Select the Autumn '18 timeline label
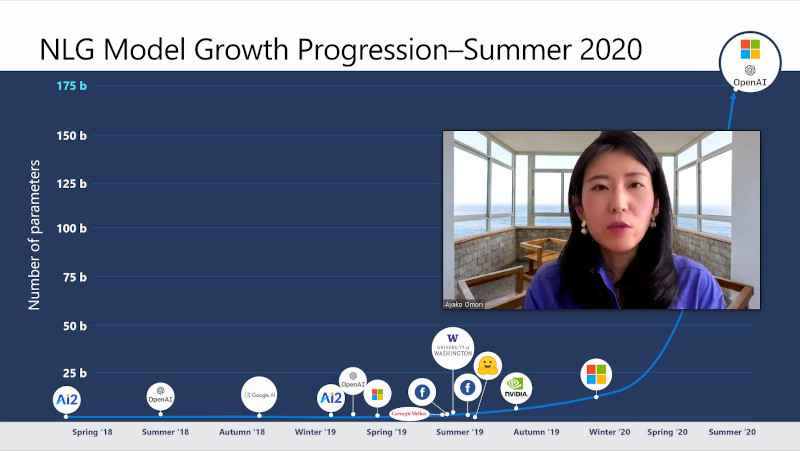Viewport: 800px width, 451px height. coord(242,432)
